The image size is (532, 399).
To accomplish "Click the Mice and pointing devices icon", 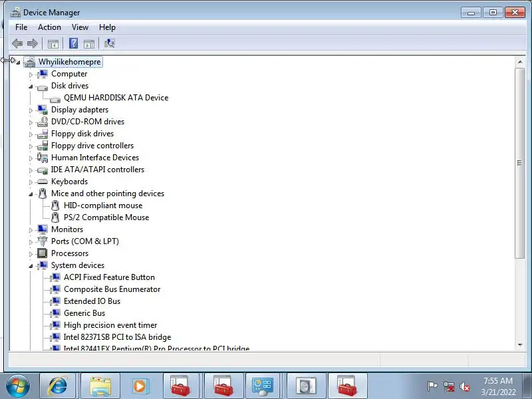I will (x=43, y=194).
